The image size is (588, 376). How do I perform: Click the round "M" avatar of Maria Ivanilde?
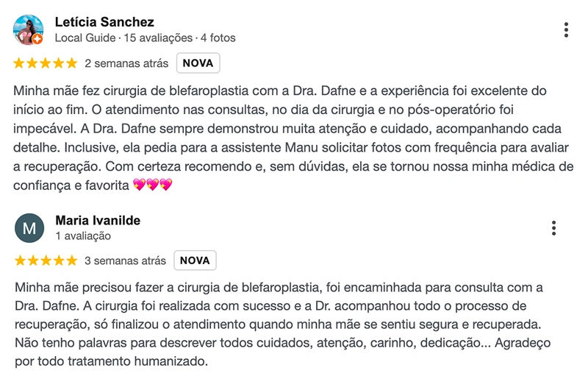(29, 228)
